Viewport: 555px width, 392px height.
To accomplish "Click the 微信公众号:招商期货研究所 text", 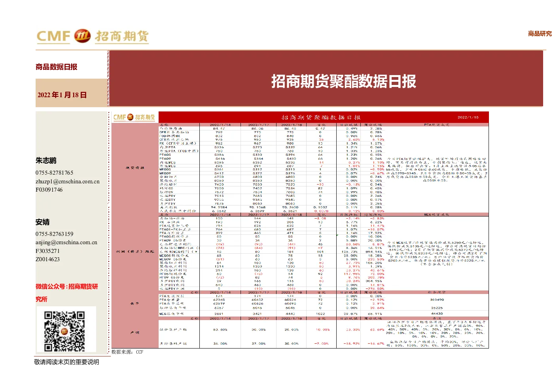I will click(67, 293).
